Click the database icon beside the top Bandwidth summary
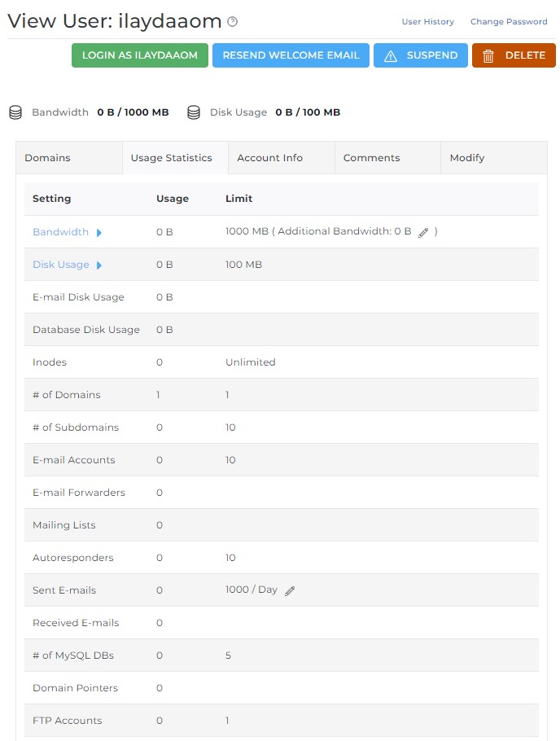The width and height of the screenshot is (560, 741). point(15,112)
